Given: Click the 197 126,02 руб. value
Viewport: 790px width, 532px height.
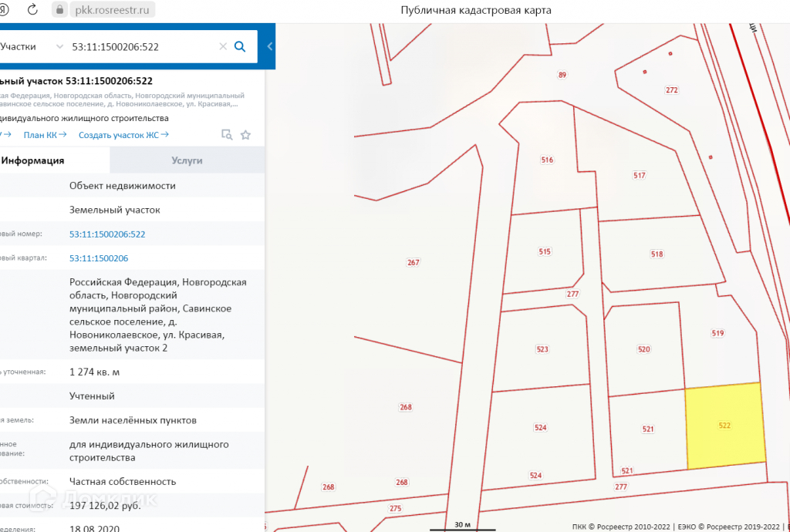Looking at the screenshot, I should (105, 505).
